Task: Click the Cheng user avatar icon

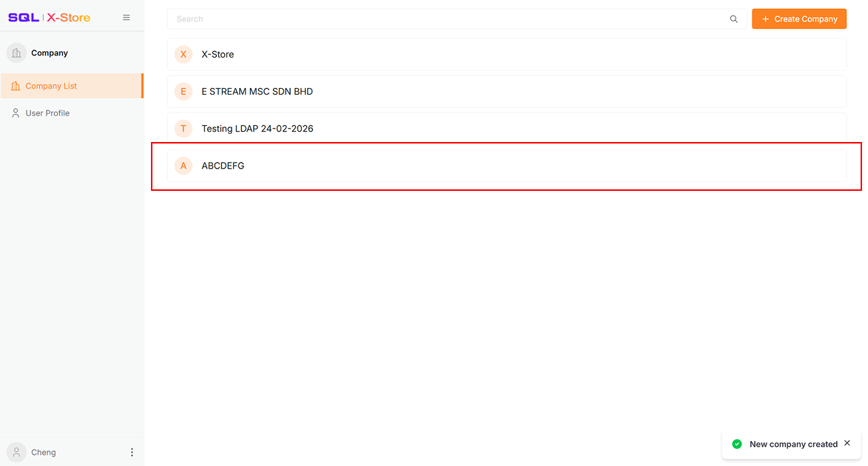Action: coord(16,452)
